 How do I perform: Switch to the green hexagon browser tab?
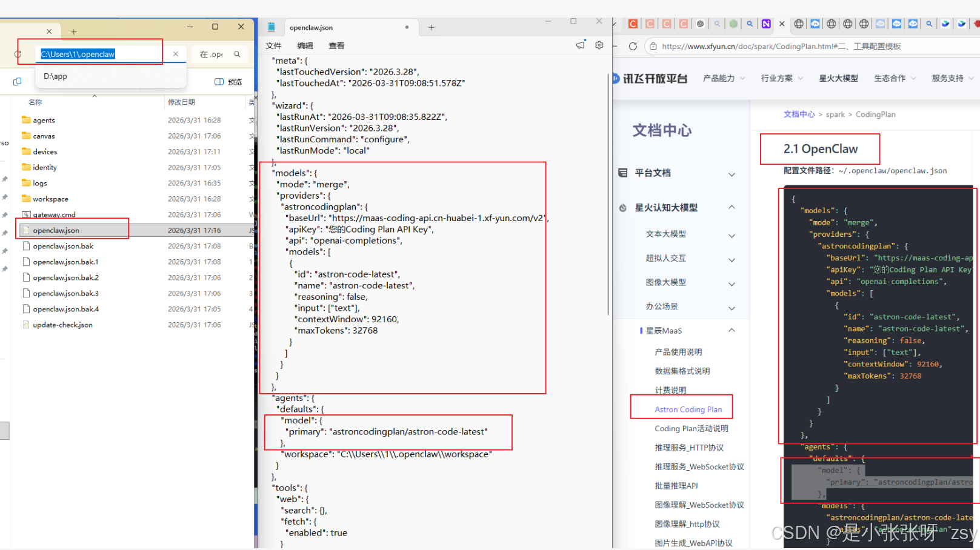[x=733, y=24]
